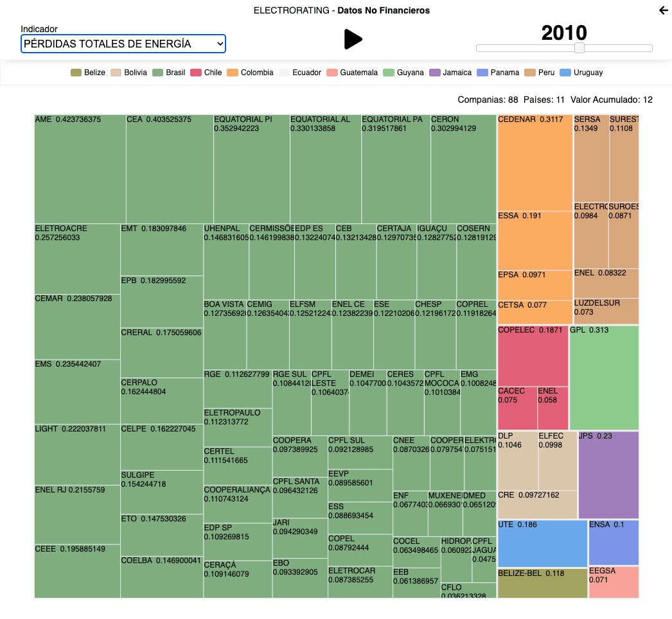Click the ELETROPAULO tile

pos(238,428)
